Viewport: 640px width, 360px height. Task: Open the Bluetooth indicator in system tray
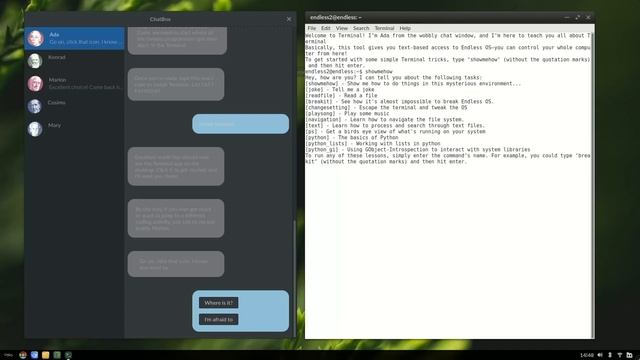pos(610,355)
